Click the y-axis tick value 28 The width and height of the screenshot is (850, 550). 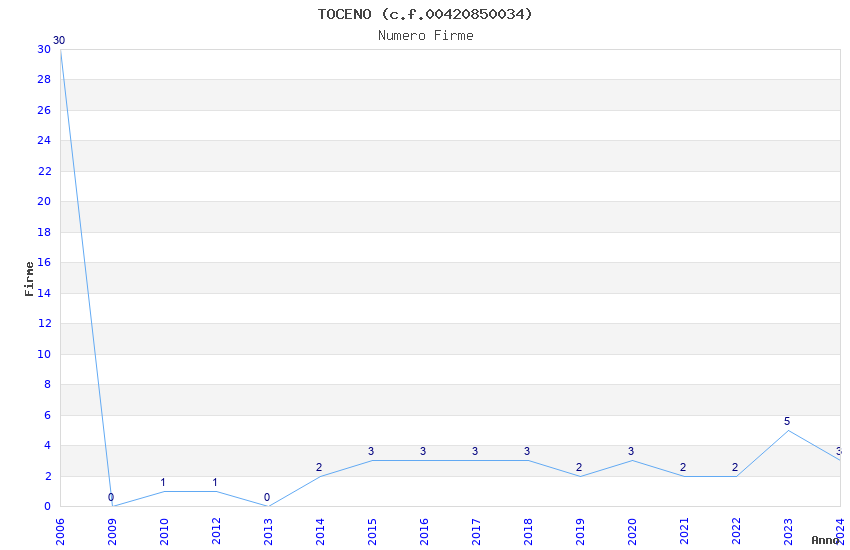point(44,79)
